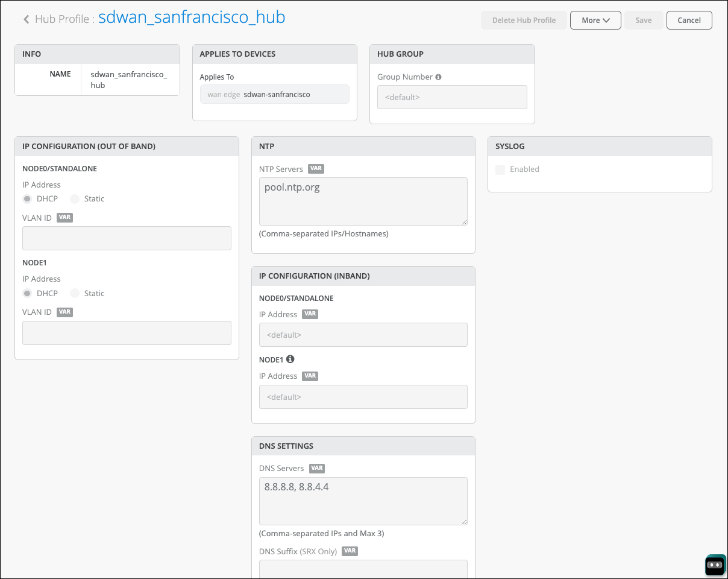Screen dimensions: 728x579
Task: Click the VAR badge next to DNS Servers
Action: pos(317,468)
